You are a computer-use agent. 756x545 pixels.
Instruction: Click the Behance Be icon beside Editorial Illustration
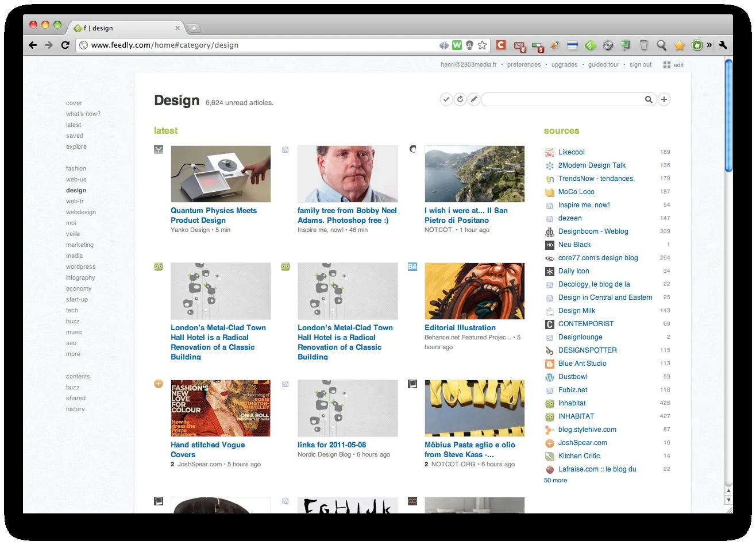[412, 266]
